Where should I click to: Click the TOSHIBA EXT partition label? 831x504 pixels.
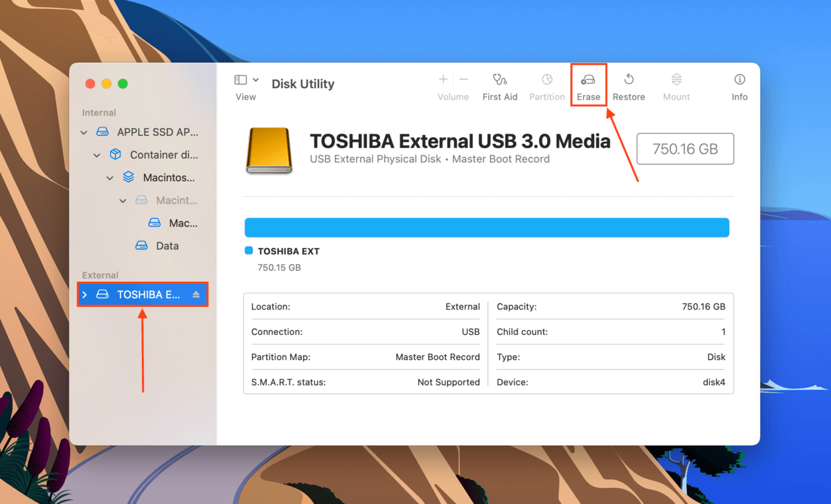pyautogui.click(x=289, y=251)
